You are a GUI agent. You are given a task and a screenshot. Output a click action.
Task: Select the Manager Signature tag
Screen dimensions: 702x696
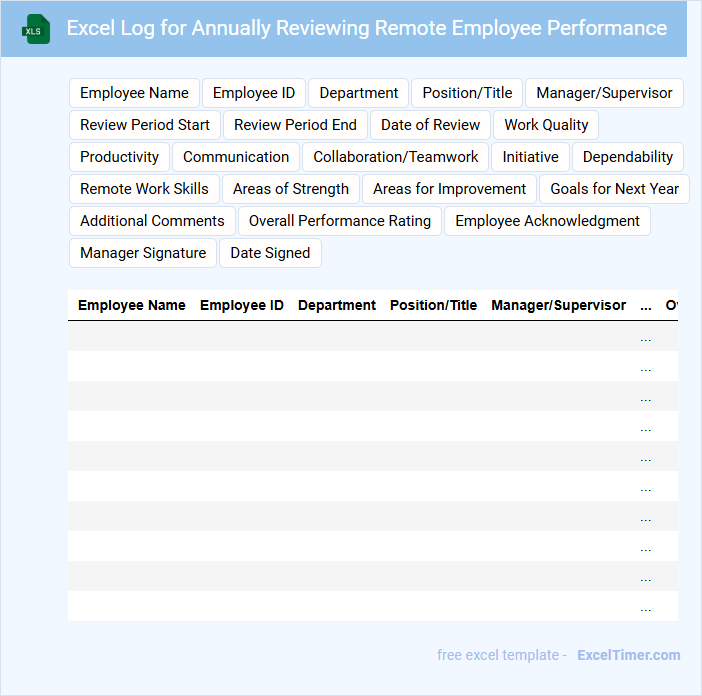point(143,253)
